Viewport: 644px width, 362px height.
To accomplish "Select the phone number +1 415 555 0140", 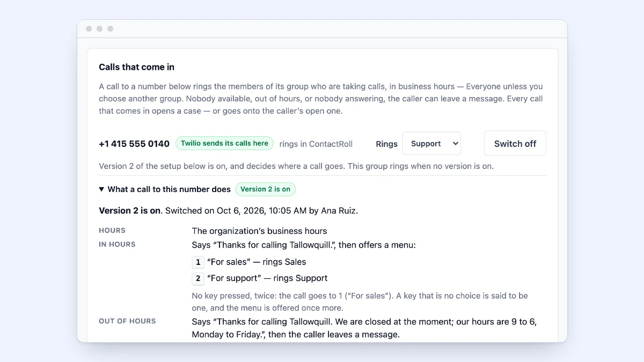I will [x=134, y=144].
